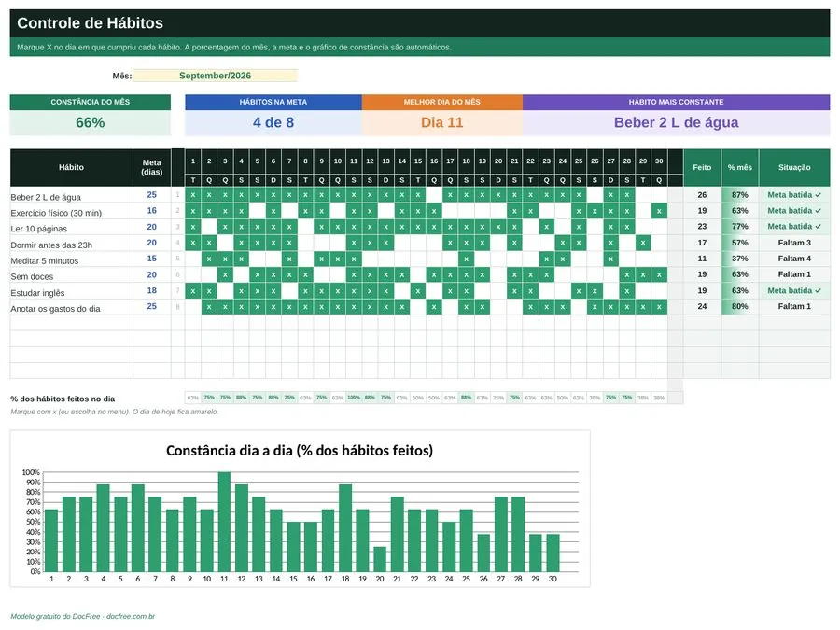Click the 'Situação' column header
The width and height of the screenshot is (840, 630).
click(x=794, y=167)
